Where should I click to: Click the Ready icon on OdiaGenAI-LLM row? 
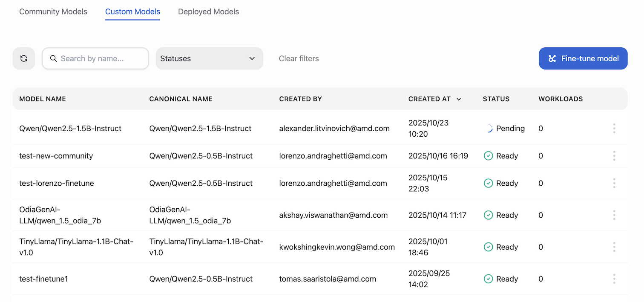click(488, 215)
